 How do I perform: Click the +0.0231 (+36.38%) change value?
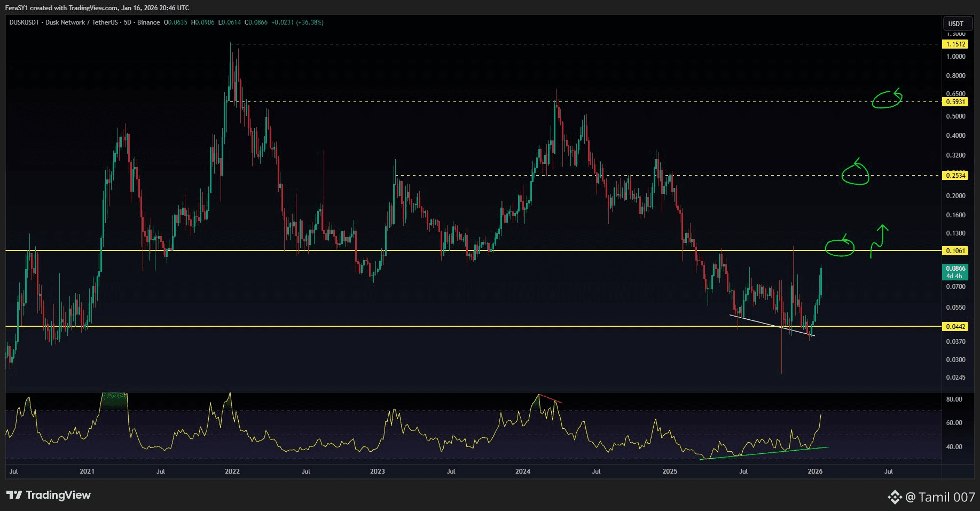click(297, 22)
